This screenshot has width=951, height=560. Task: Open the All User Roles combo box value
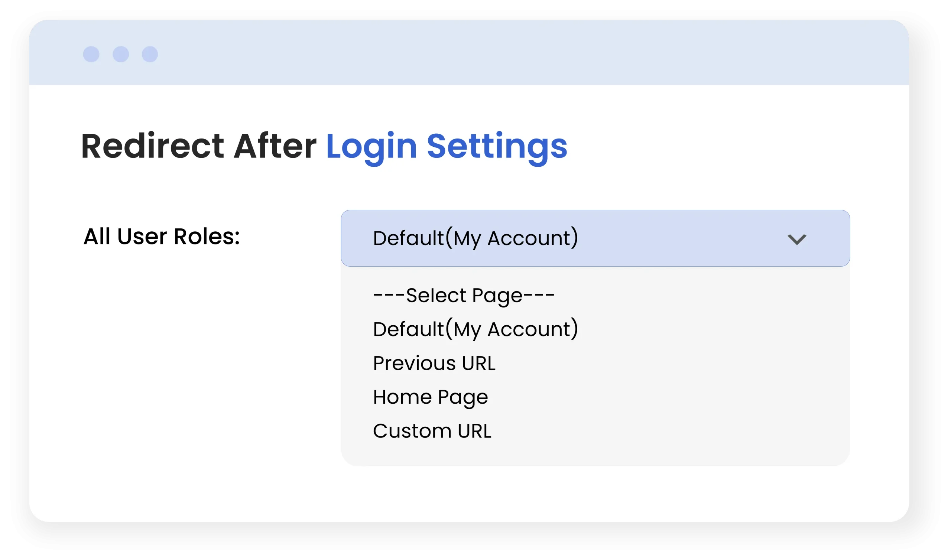pos(475,238)
